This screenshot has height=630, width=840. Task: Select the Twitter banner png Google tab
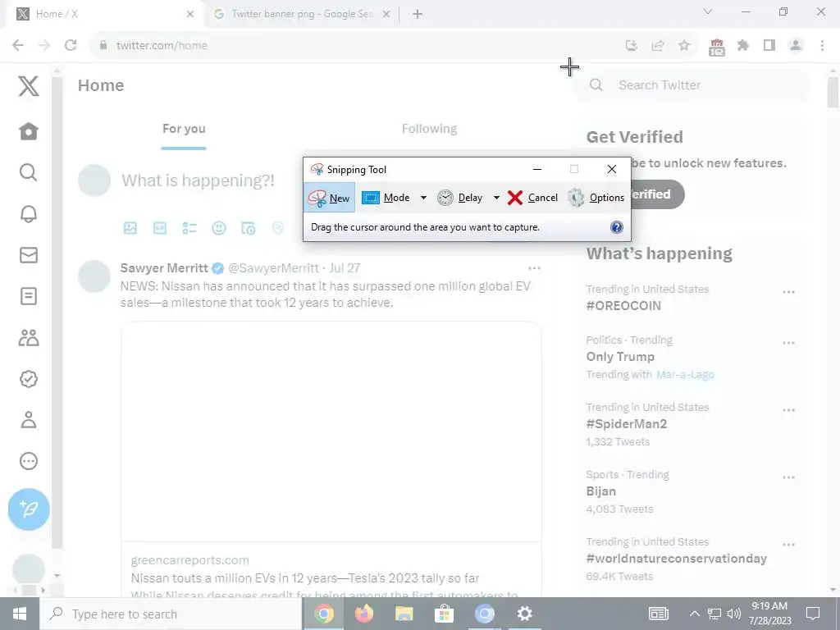[300, 15]
